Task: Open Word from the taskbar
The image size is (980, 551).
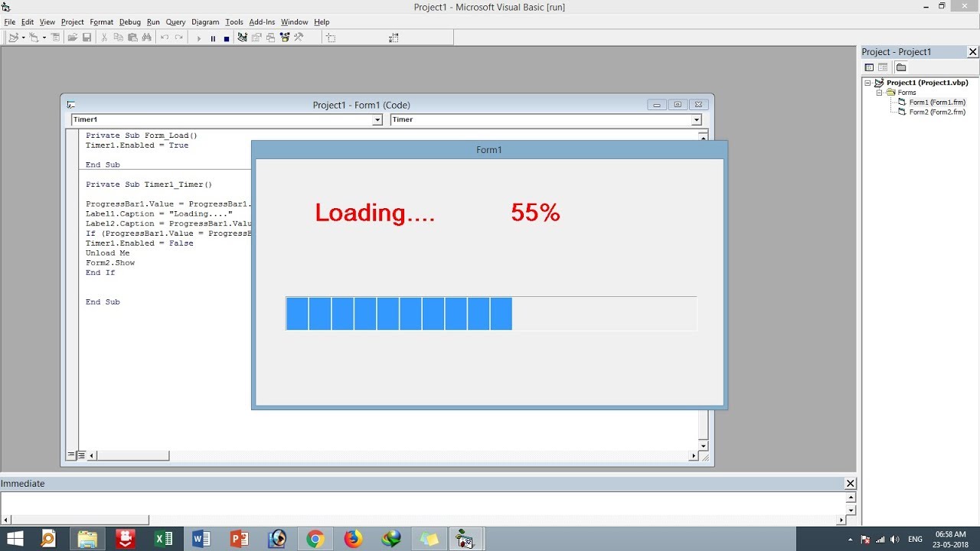Action: pos(201,539)
